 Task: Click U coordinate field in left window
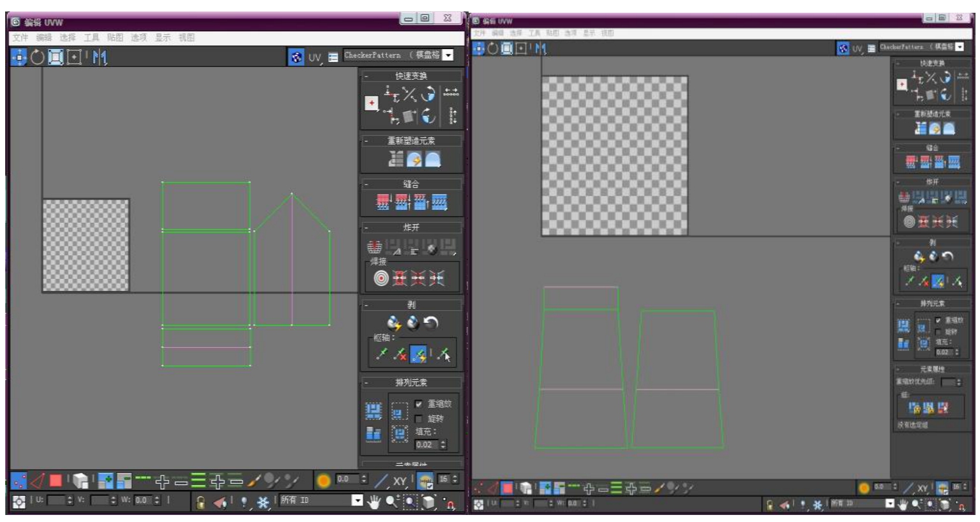(x=57, y=500)
